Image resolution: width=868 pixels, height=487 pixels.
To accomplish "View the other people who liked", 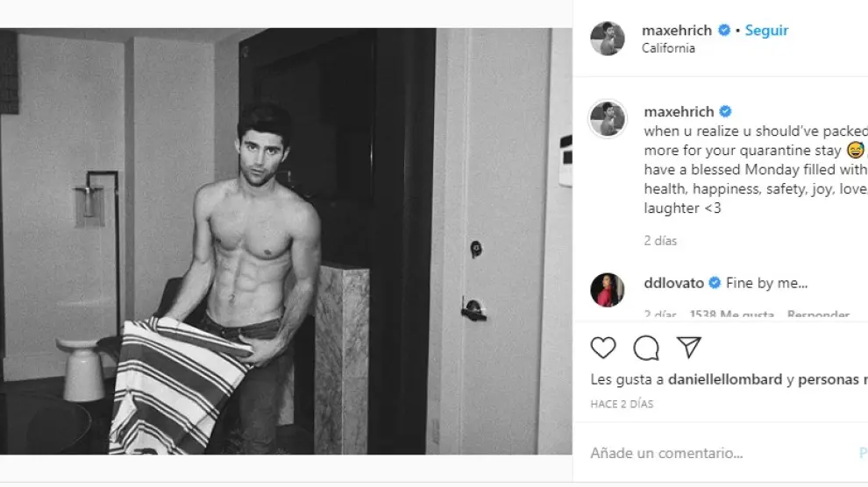I will (832, 379).
